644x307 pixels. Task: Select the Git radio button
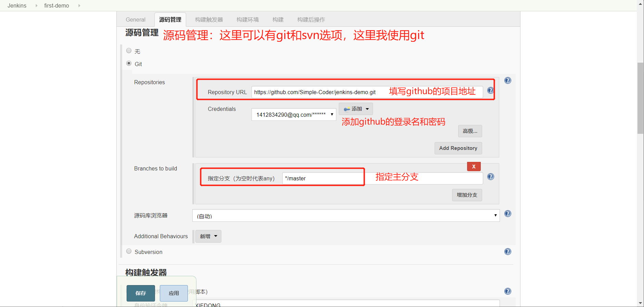(x=129, y=63)
